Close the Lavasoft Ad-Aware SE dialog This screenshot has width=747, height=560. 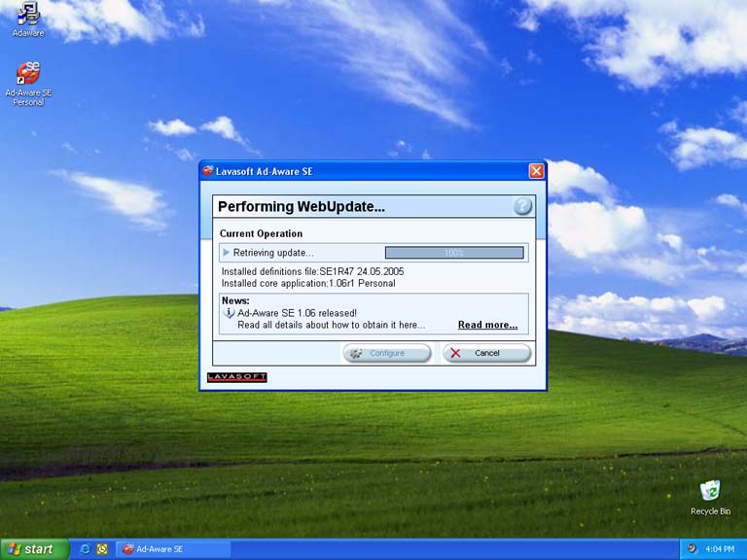(536, 171)
